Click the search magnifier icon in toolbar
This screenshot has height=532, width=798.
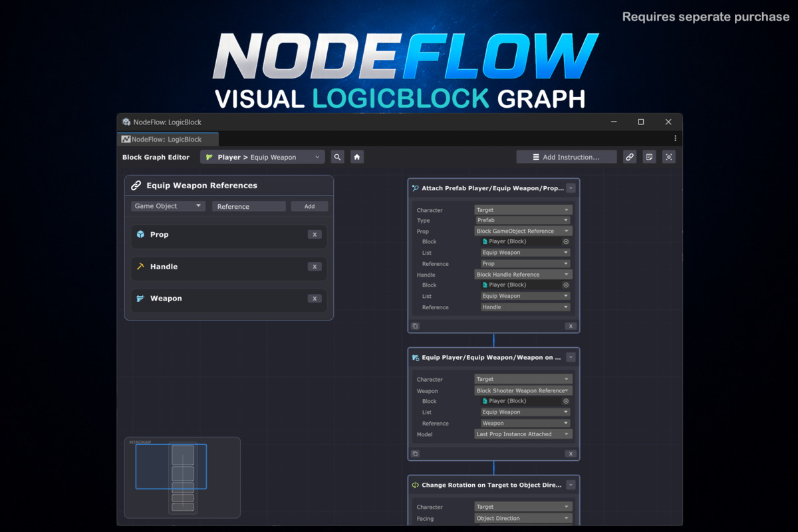[x=338, y=157]
